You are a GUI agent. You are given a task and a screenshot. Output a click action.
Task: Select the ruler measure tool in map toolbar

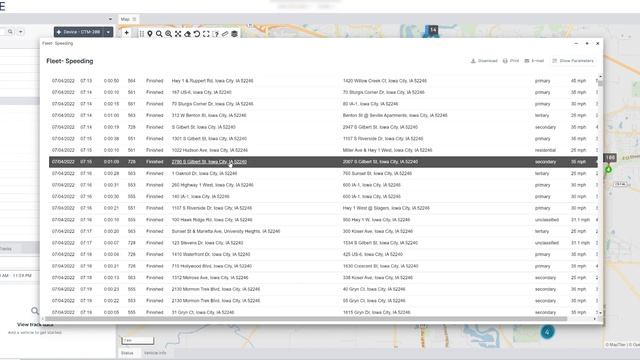tap(225, 34)
